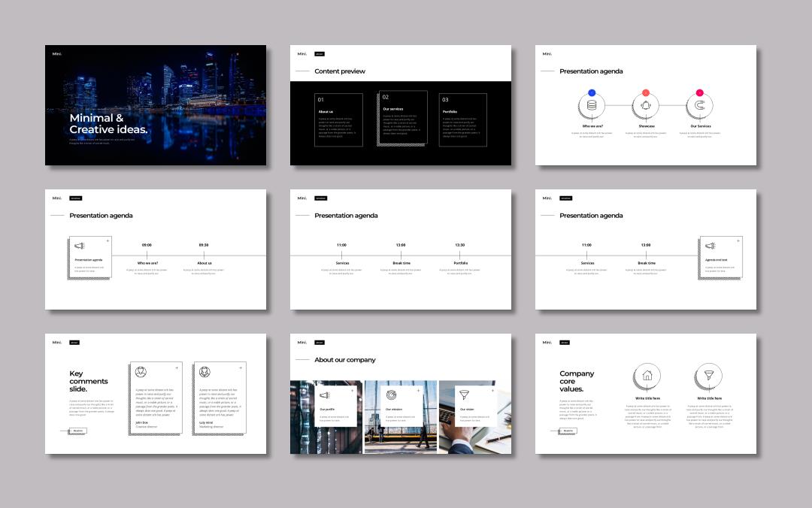Click the blue dot above Who we are
812x508 pixels.
tap(592, 92)
